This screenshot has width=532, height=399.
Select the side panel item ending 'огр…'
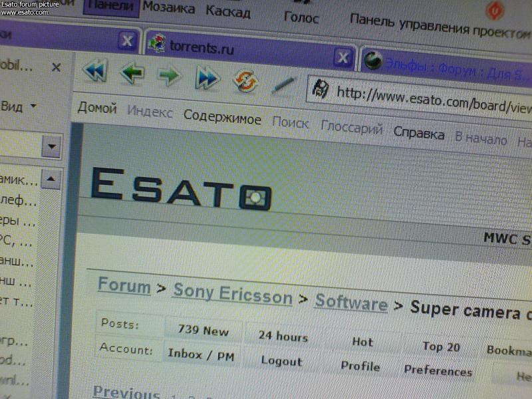[x=14, y=340]
